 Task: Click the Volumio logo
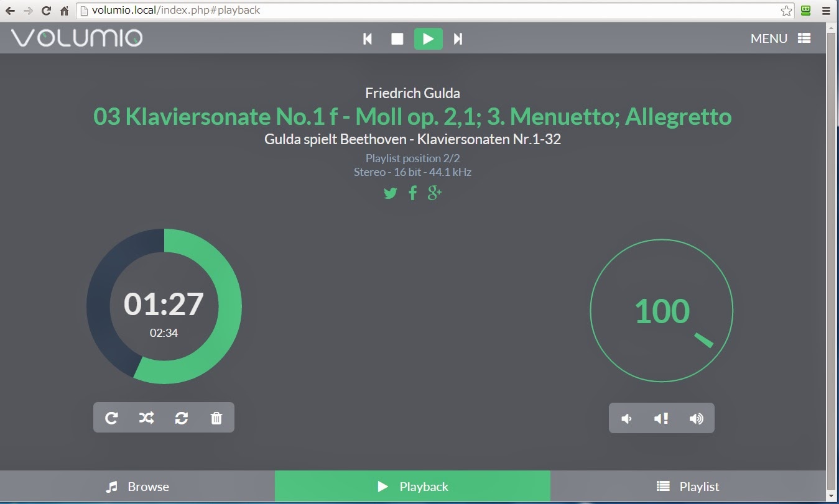click(77, 39)
